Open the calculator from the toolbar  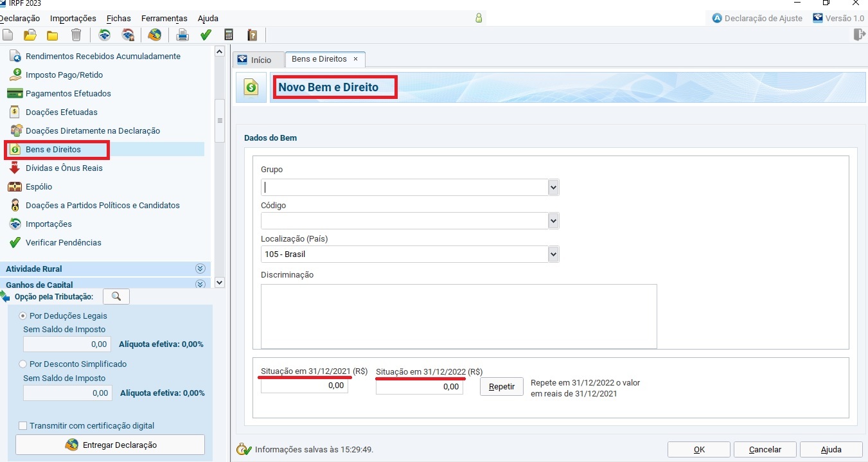[229, 35]
